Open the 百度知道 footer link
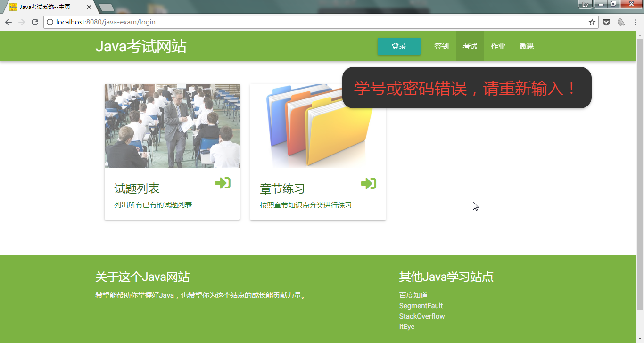Screen dimensions: 644x343 coord(413,295)
